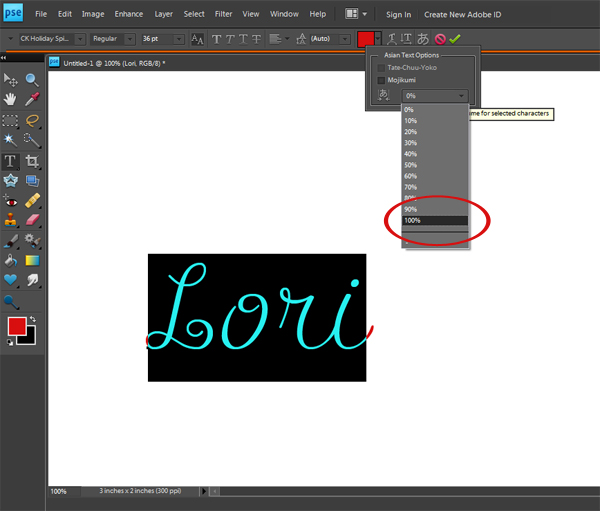
Task: Select the Cookie Cutter tool
Action: coord(10,181)
